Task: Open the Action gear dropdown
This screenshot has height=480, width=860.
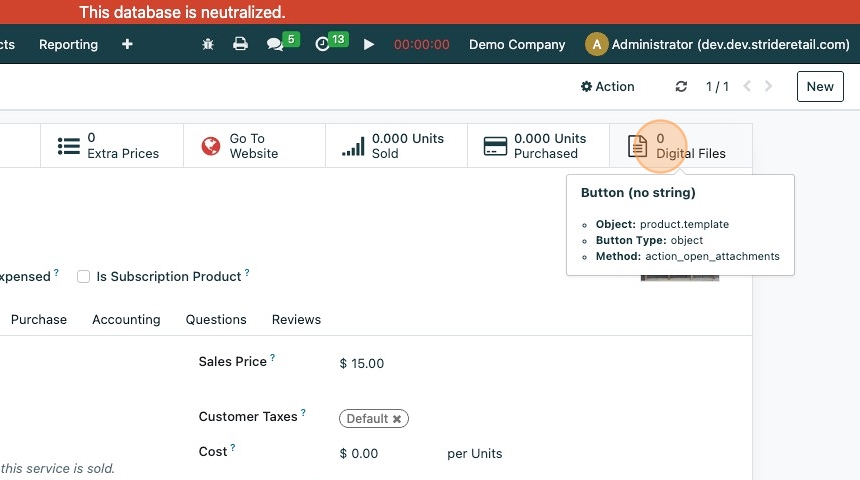Action: (x=607, y=87)
